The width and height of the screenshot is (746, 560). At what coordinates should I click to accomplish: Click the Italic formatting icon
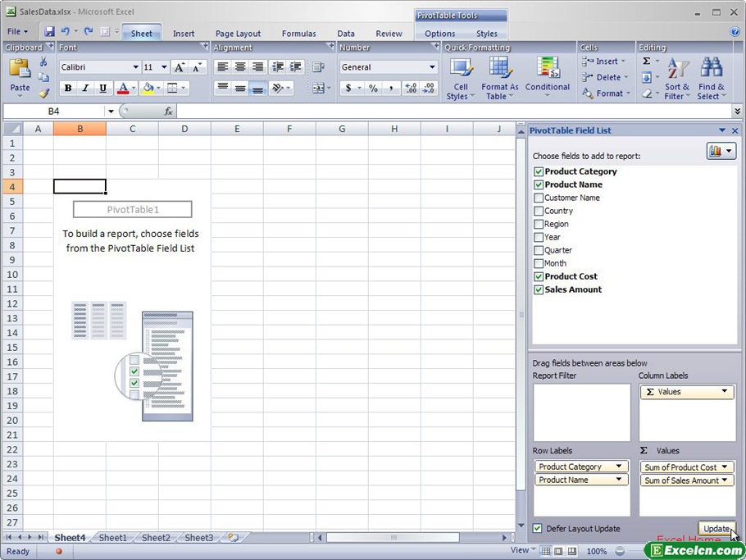pos(85,89)
